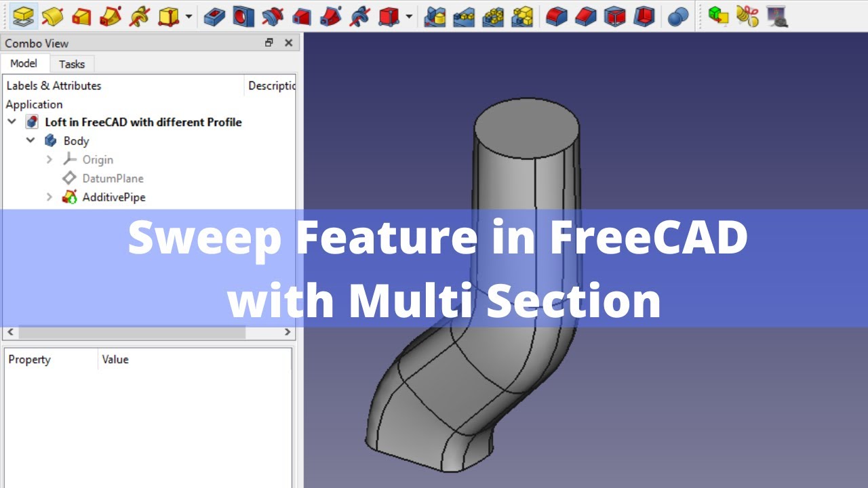The image size is (868, 488).
Task: Select the Mirrored tool
Action: coord(435,16)
